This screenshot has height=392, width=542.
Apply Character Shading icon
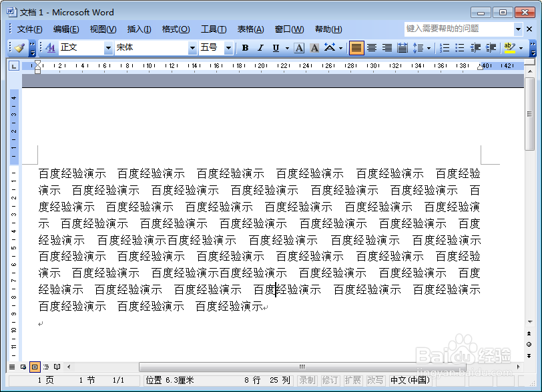click(x=314, y=47)
